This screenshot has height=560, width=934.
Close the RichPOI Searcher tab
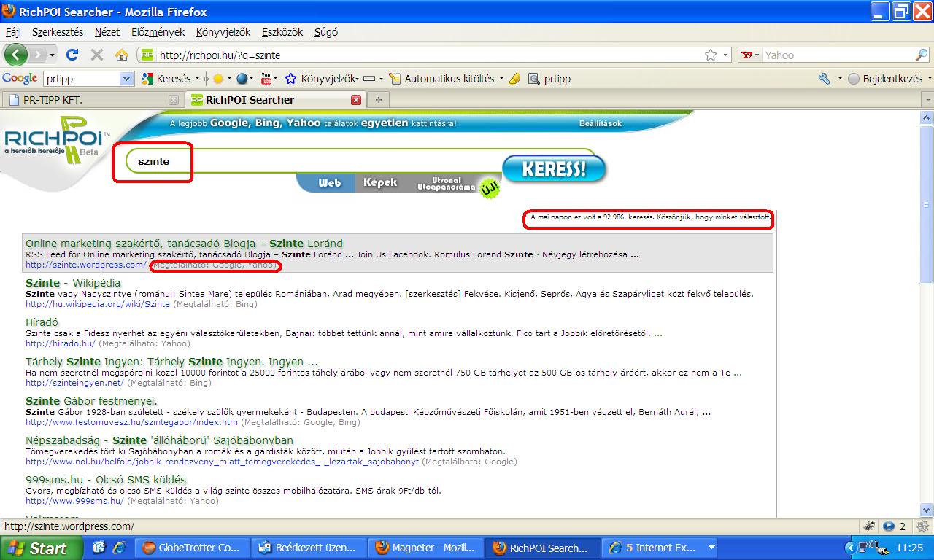[356, 100]
